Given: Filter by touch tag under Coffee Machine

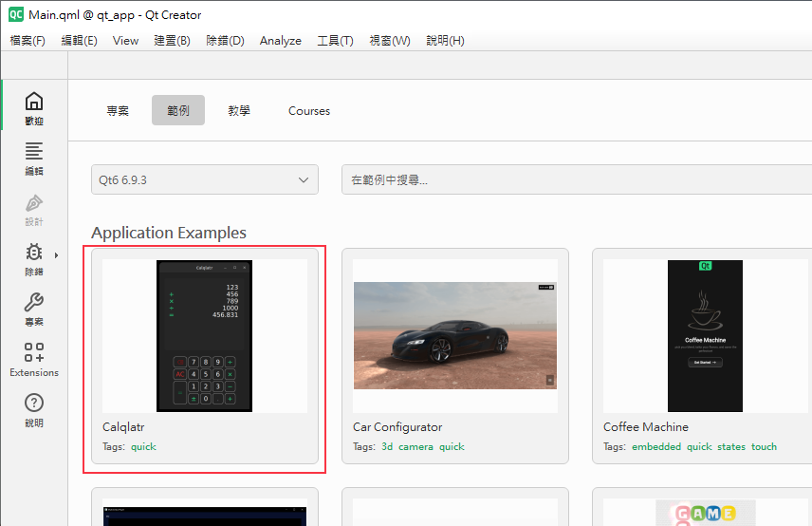Looking at the screenshot, I should click(x=764, y=446).
